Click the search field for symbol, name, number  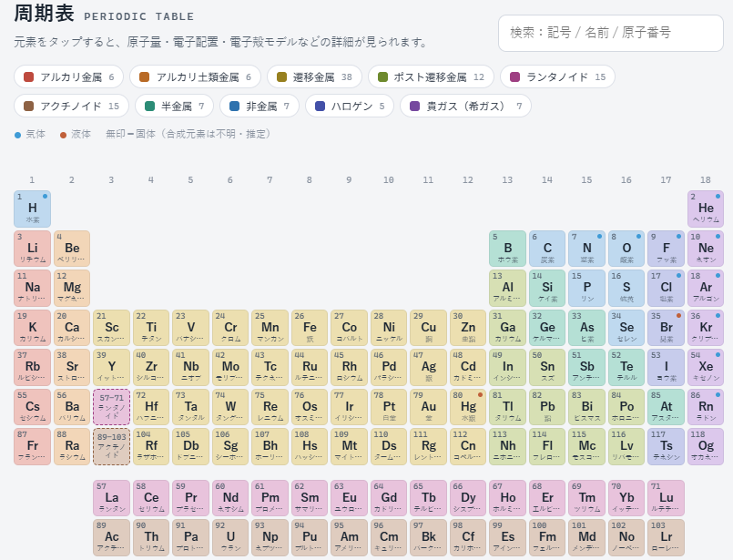tap(610, 33)
